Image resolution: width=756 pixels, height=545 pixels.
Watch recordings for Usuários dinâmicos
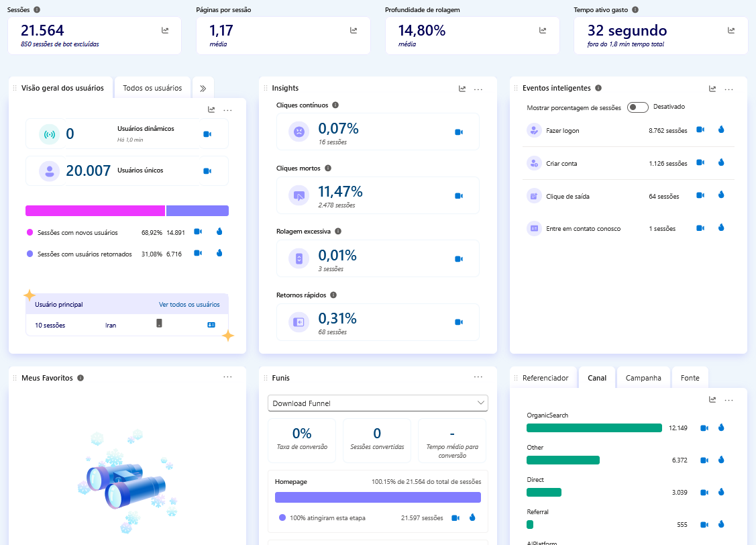click(x=207, y=134)
